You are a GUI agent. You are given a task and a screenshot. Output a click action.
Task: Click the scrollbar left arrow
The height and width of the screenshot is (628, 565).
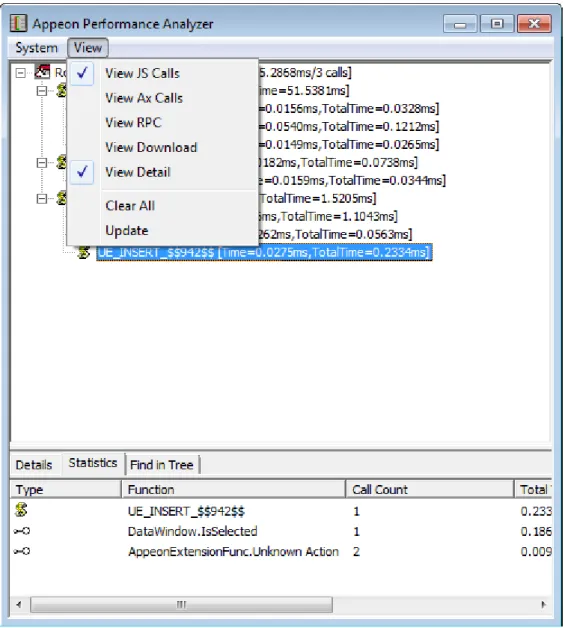tap(19, 604)
